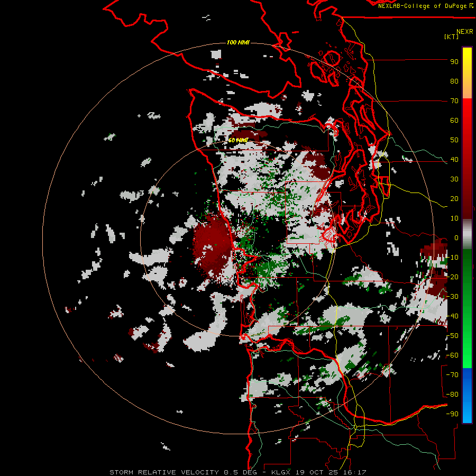Select the -60 value on the velocity scale
The width and height of the screenshot is (476, 476).
coord(452,355)
